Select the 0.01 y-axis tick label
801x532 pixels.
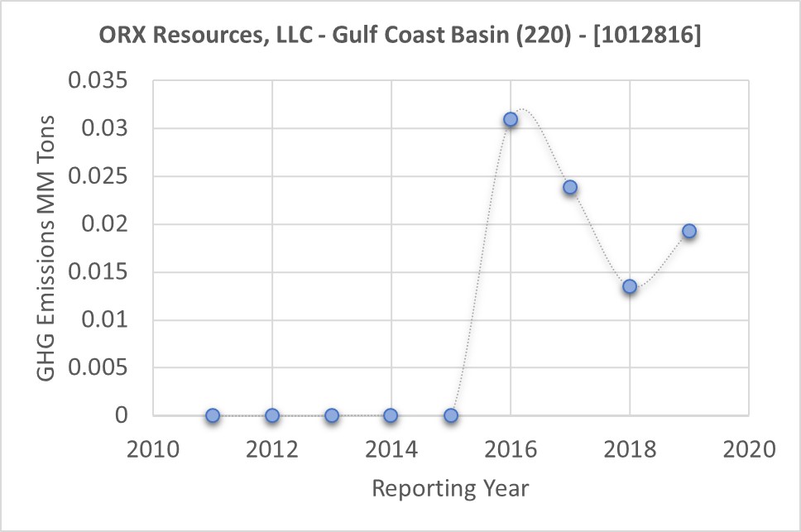pyautogui.click(x=108, y=320)
